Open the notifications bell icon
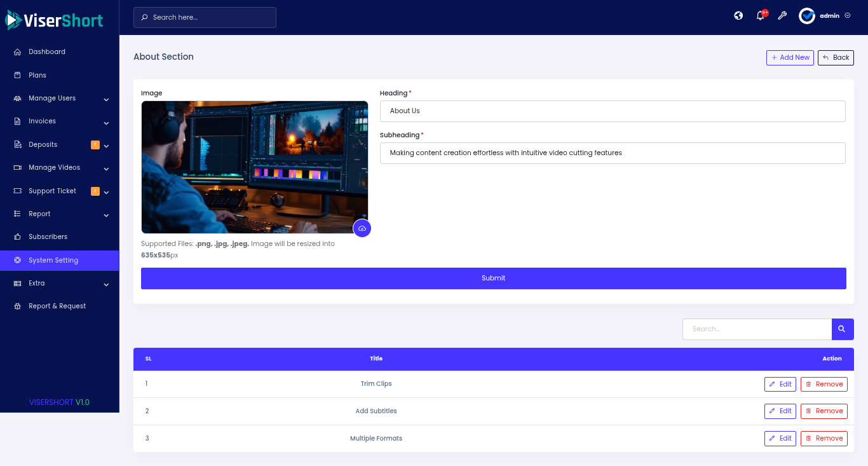The image size is (868, 466). coord(760,16)
